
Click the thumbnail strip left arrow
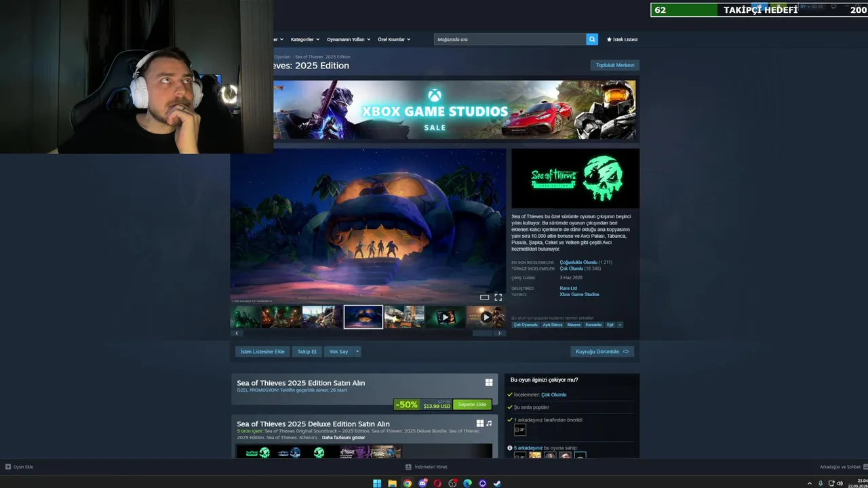(237, 333)
